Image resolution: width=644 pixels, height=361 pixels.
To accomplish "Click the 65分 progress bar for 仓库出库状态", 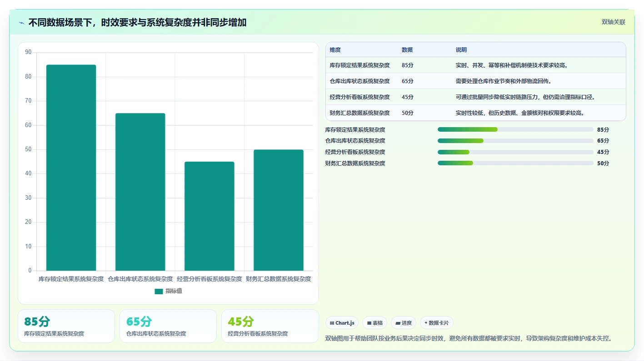I will (x=515, y=141).
